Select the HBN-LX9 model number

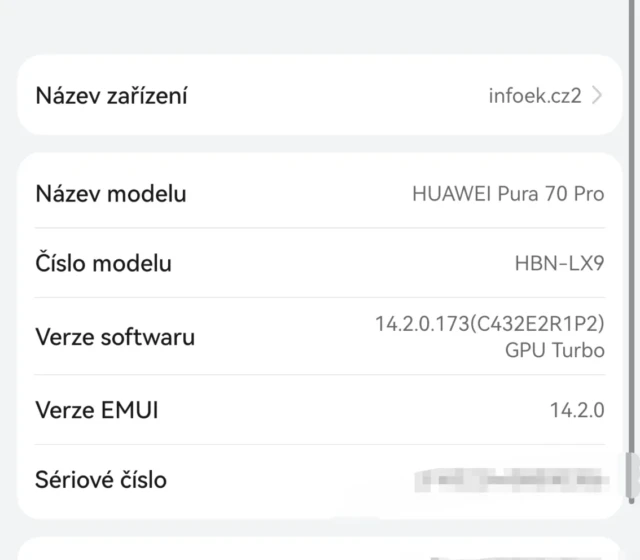click(559, 264)
